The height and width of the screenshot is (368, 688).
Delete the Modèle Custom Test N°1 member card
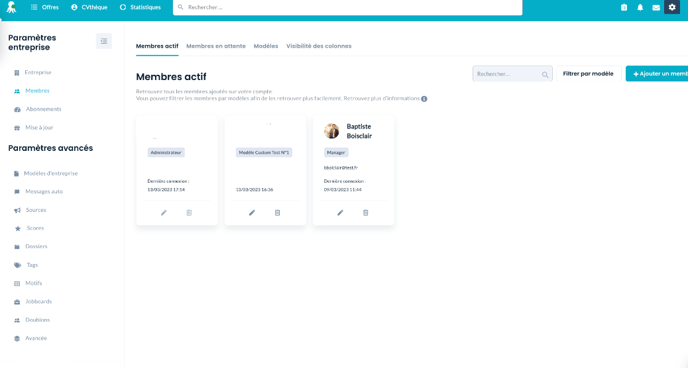click(x=277, y=213)
